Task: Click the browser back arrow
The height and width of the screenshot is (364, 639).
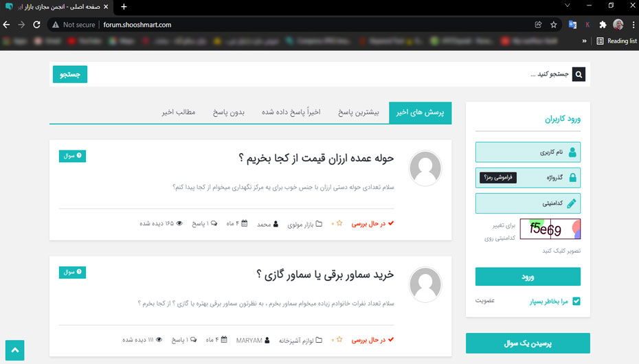Action: point(6,25)
